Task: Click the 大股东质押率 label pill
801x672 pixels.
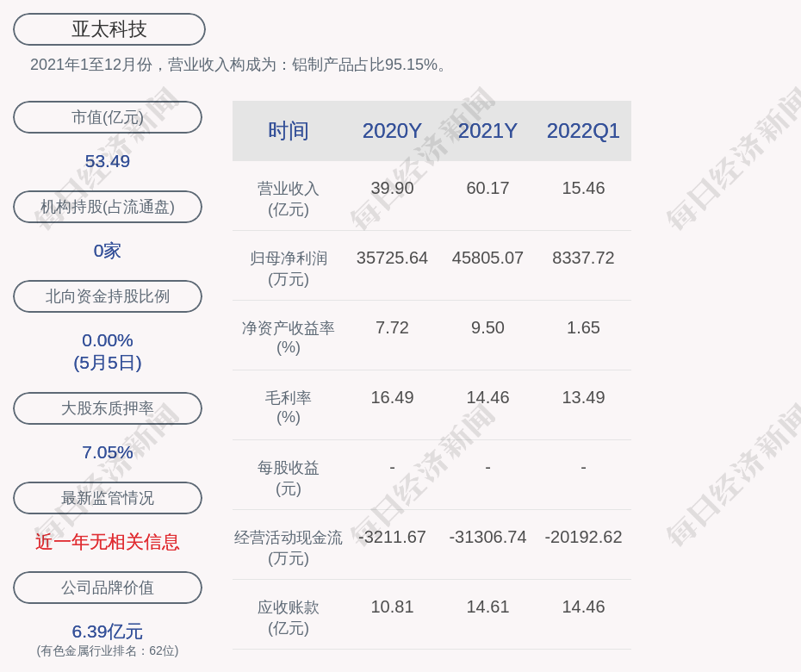Action: [x=108, y=408]
